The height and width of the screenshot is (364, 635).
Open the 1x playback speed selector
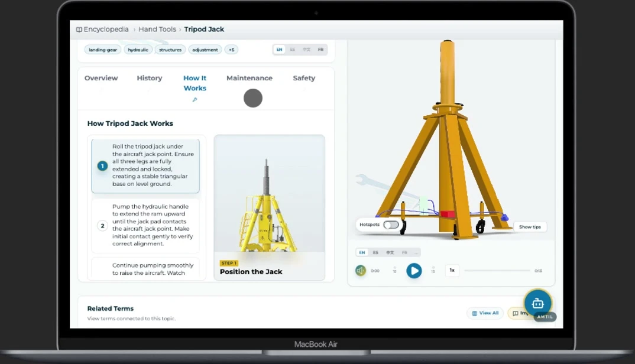click(x=452, y=270)
